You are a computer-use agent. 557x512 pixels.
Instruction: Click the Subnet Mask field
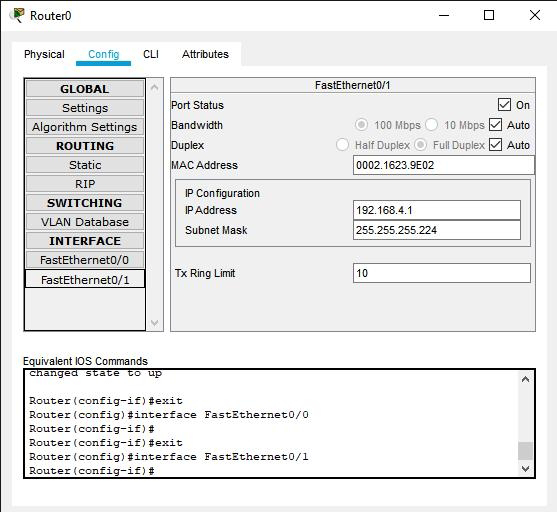[x=437, y=230]
